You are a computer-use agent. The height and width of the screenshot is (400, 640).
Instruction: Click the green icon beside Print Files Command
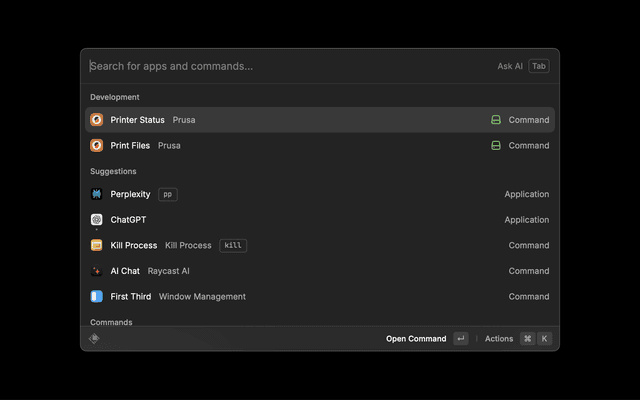(x=496, y=145)
